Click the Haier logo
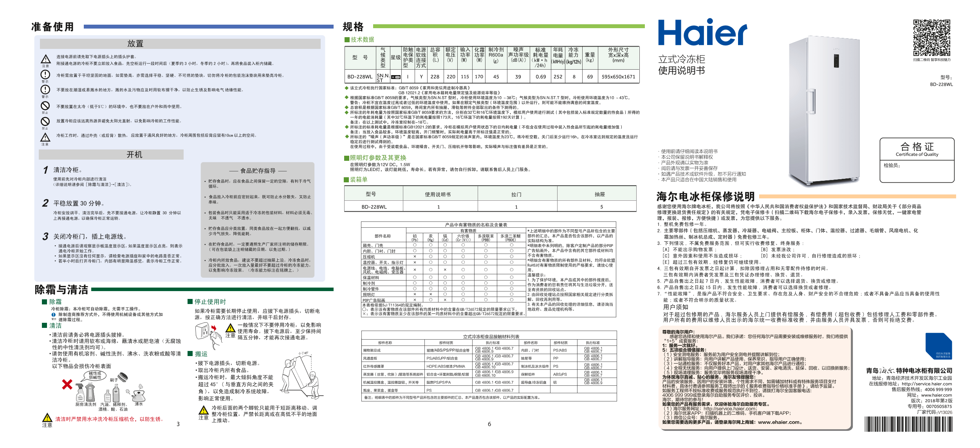This screenshot has width=980, height=448. click(702, 32)
